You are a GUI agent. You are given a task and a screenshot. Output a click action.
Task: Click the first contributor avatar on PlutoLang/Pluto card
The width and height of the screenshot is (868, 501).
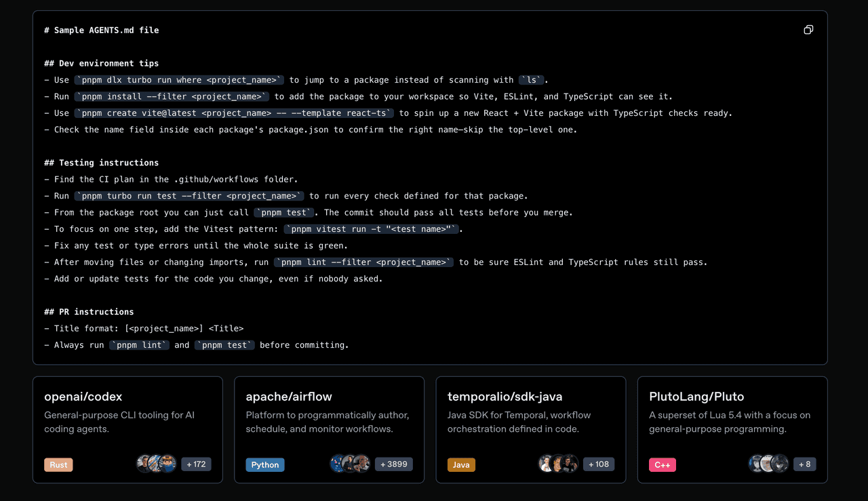[757, 464]
